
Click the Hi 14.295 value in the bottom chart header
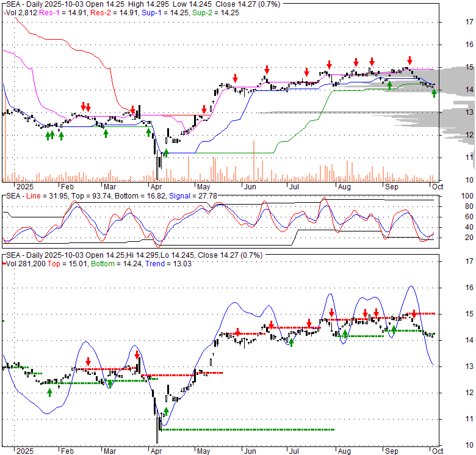(x=144, y=255)
